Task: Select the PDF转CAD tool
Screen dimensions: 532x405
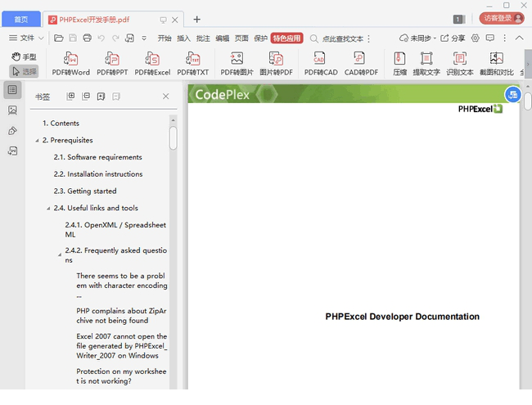Action: tap(321, 64)
